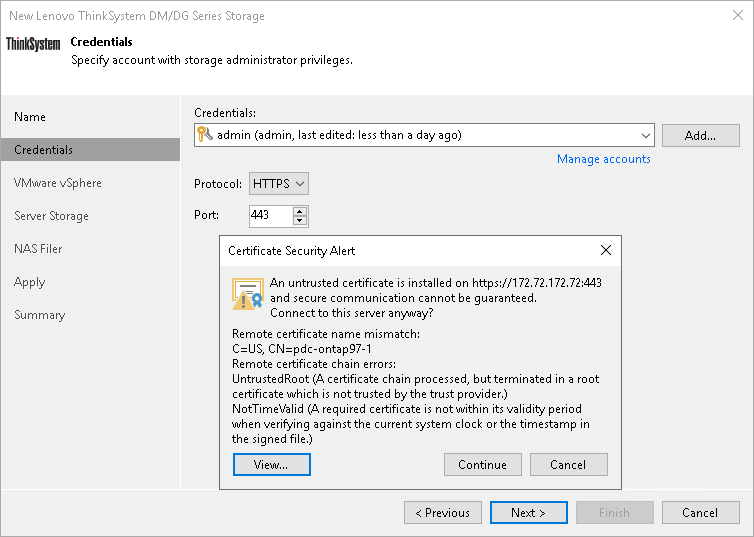The image size is (754, 537).
Task: Click the Port 443 input field
Action: pyautogui.click(x=271, y=215)
